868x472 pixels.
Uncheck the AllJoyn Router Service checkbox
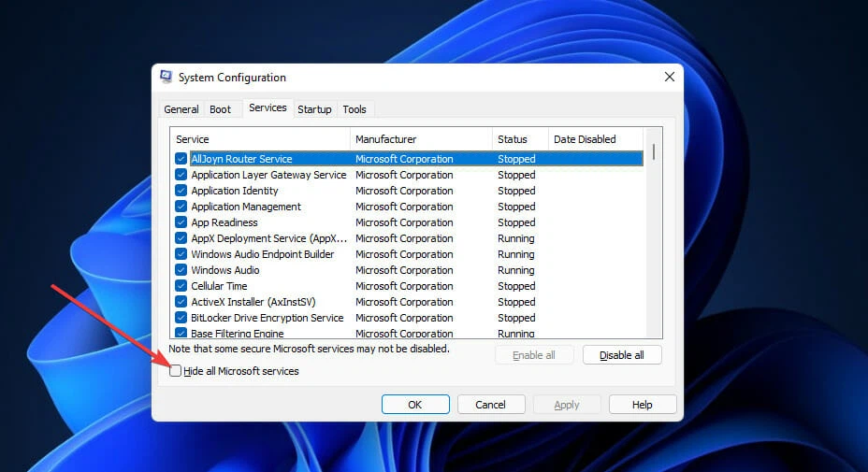[x=181, y=160]
